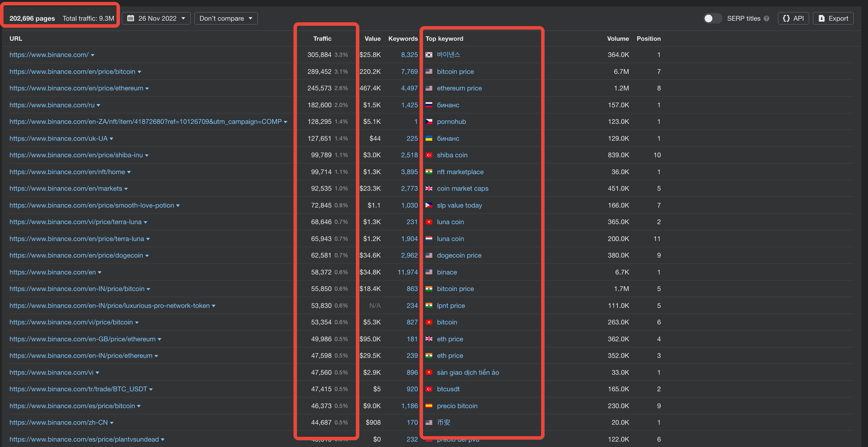
Task: Open the 26 Nov 2022 date dropdown
Action: tap(156, 18)
